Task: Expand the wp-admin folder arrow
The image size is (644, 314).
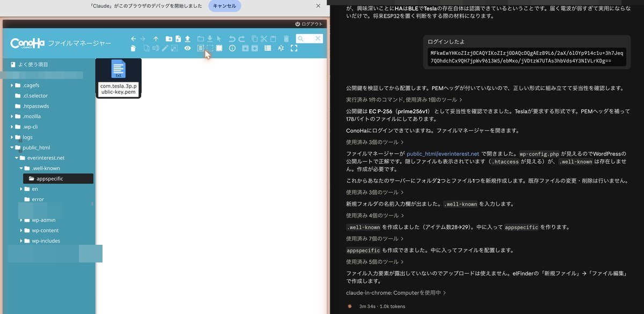Action: 21,220
